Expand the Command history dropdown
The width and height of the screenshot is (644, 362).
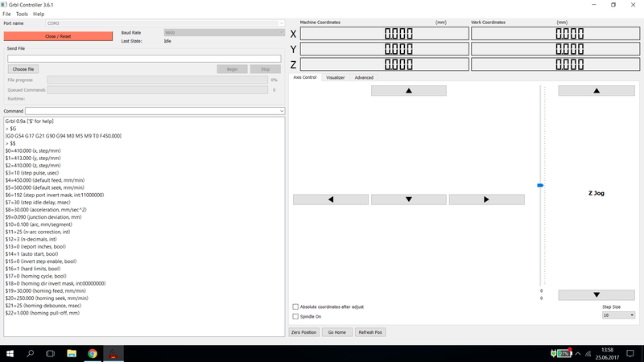pyautogui.click(x=281, y=111)
